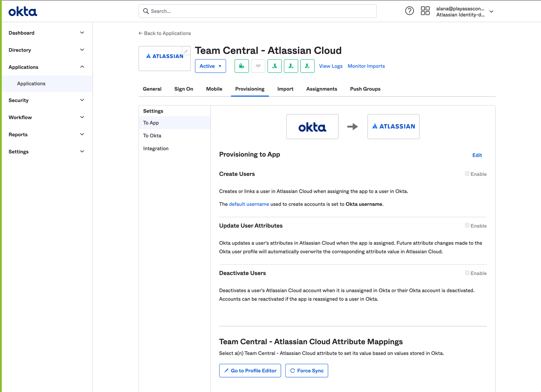Open Applications sub-item in sidebar
Image resolution: width=541 pixels, height=392 pixels.
click(x=47, y=84)
